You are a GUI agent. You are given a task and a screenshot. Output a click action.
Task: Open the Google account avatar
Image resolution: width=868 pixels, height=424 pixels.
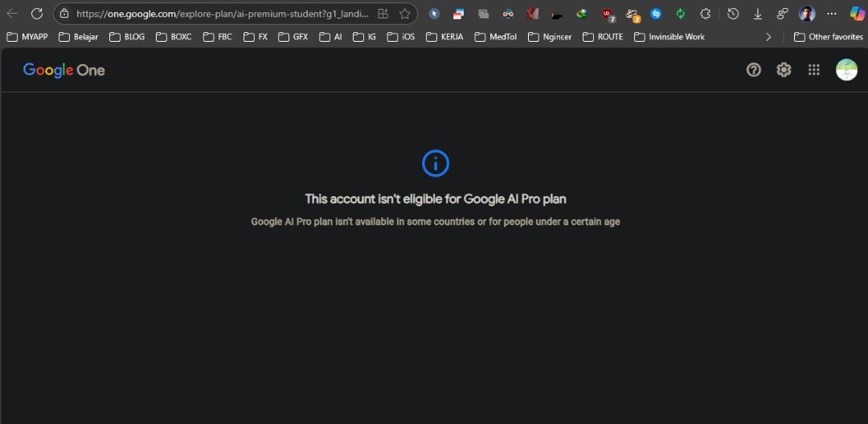(846, 70)
